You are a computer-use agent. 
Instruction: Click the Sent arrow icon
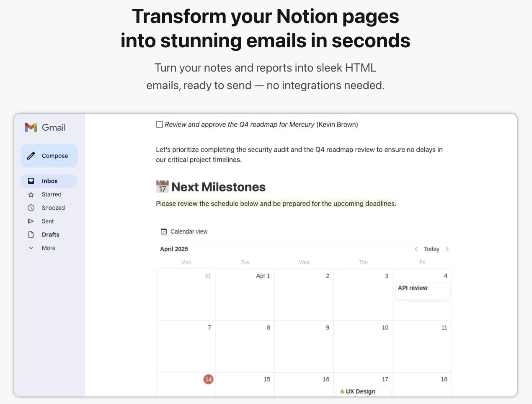[x=31, y=221]
